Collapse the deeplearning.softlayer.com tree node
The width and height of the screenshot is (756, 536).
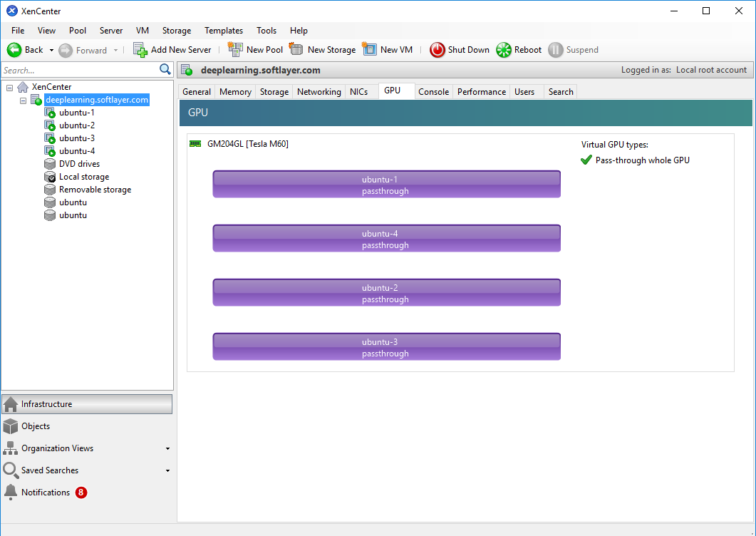coord(23,100)
